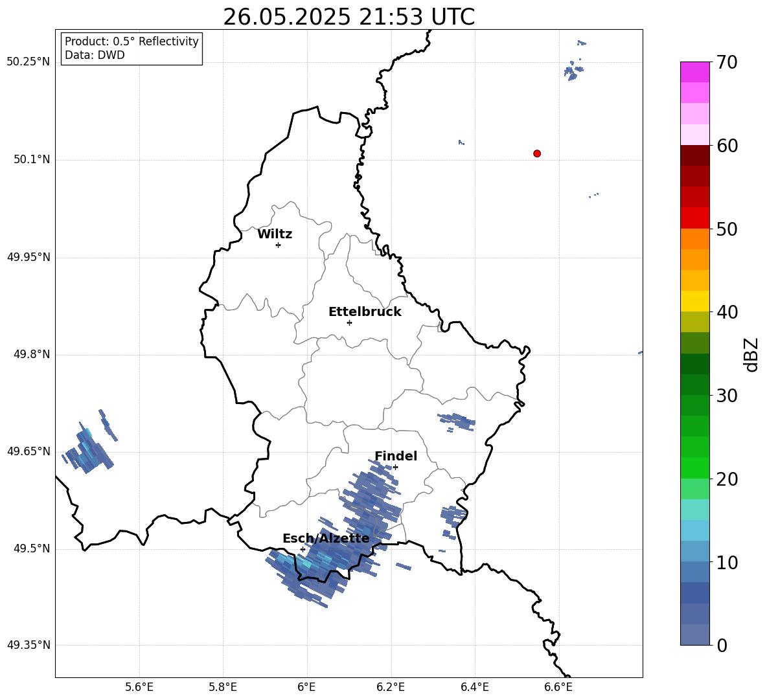This screenshot has width=767, height=700.
Task: Click the 6.6°E longitude label
Action: click(x=558, y=687)
